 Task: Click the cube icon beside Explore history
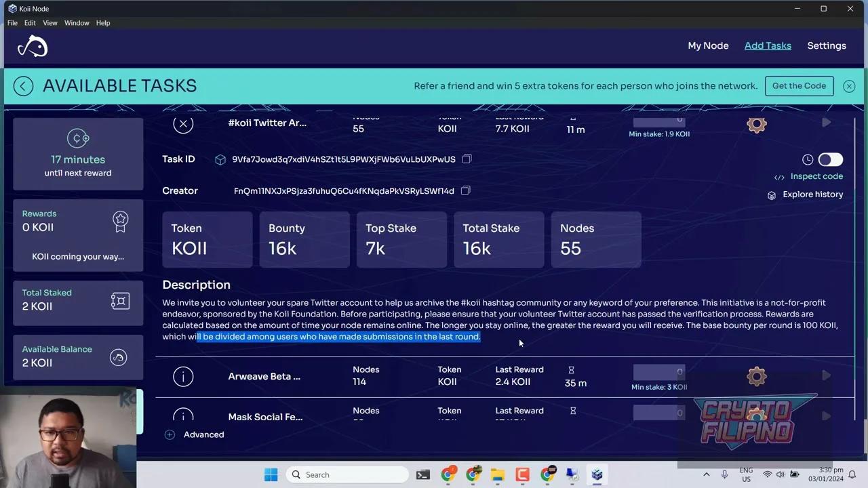(772, 195)
